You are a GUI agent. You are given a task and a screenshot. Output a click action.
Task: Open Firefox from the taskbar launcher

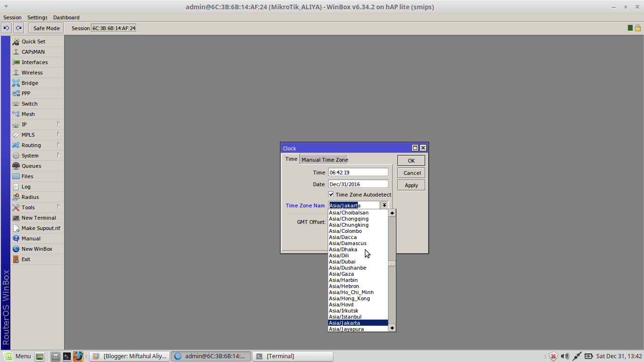click(78, 356)
